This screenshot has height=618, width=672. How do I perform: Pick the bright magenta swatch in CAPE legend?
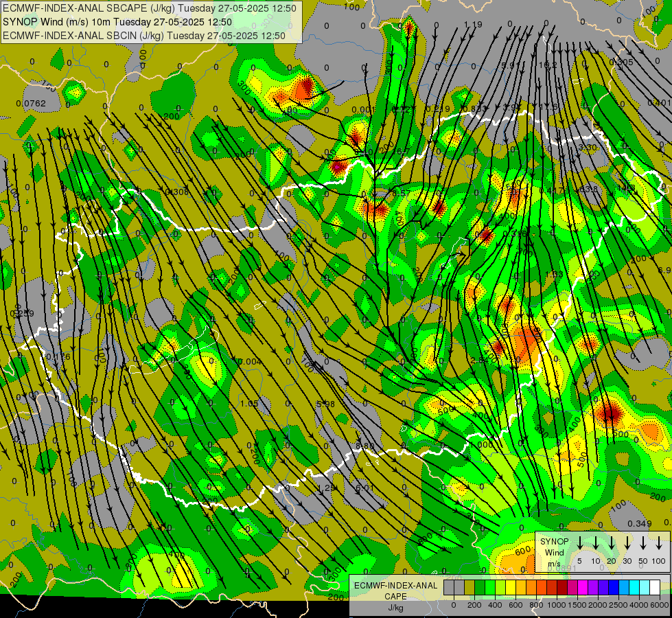(x=583, y=587)
